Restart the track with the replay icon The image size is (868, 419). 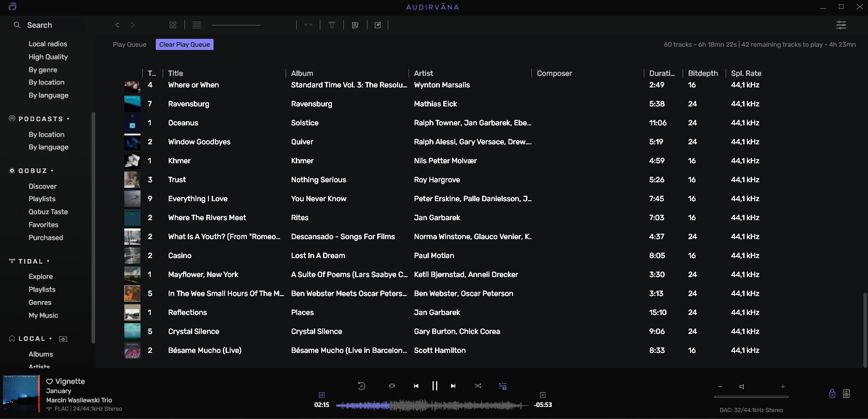coord(361,386)
